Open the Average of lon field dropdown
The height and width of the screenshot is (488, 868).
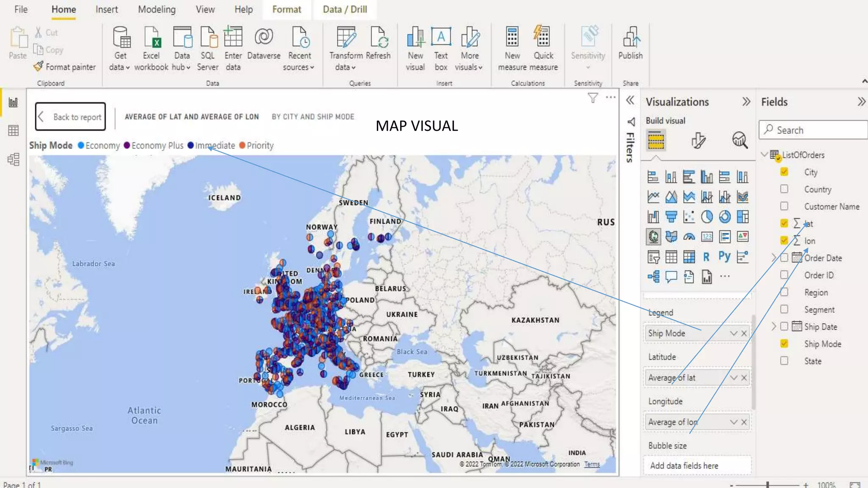(734, 422)
